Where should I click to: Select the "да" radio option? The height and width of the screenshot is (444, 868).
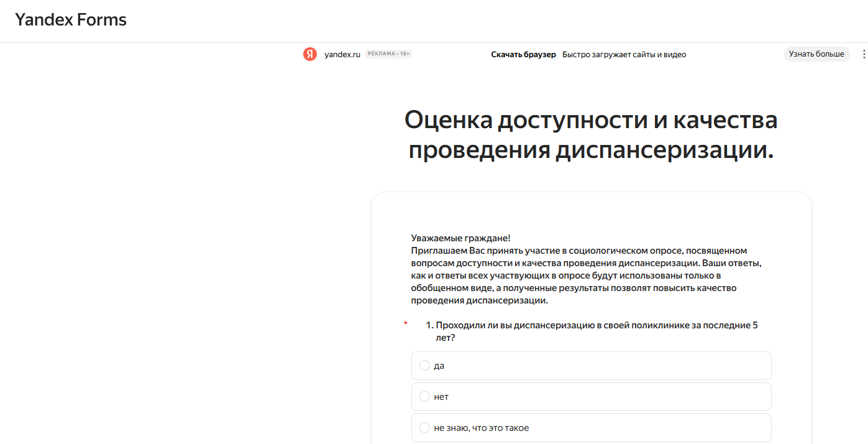click(591, 366)
